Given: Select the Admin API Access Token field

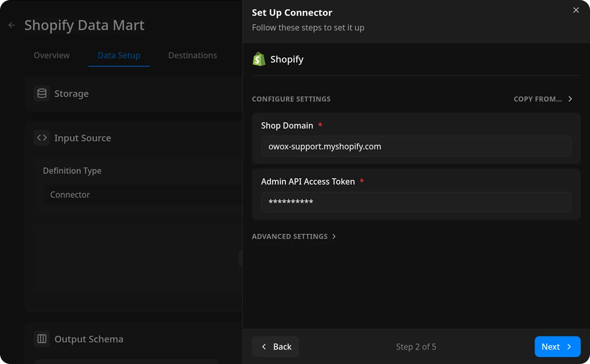Looking at the screenshot, I should point(416,202).
